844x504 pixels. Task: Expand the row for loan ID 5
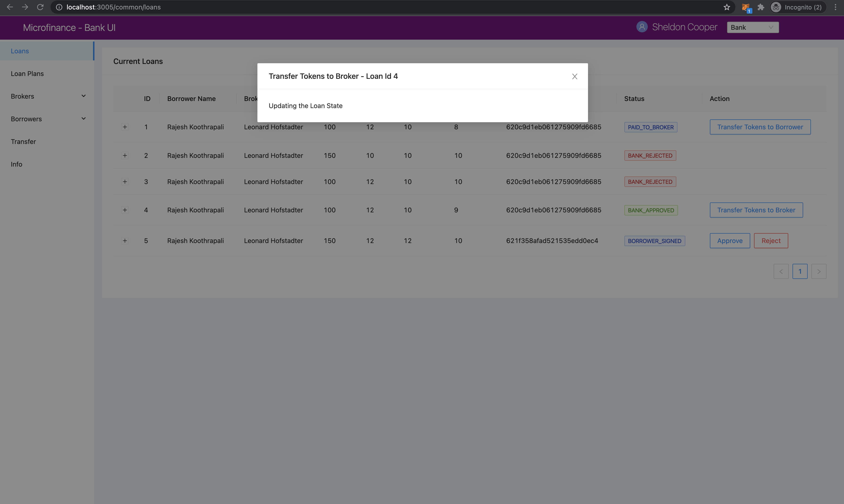pyautogui.click(x=125, y=240)
